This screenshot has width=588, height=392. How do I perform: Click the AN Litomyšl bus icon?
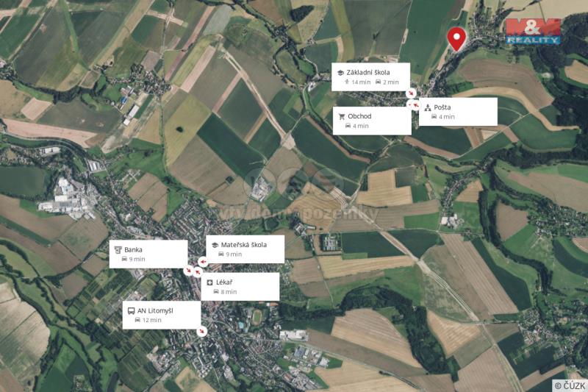(x=132, y=311)
